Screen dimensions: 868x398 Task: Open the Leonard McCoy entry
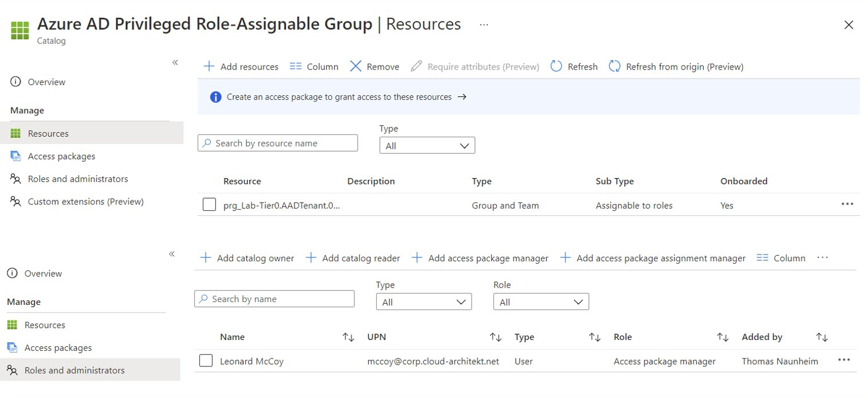(x=252, y=362)
